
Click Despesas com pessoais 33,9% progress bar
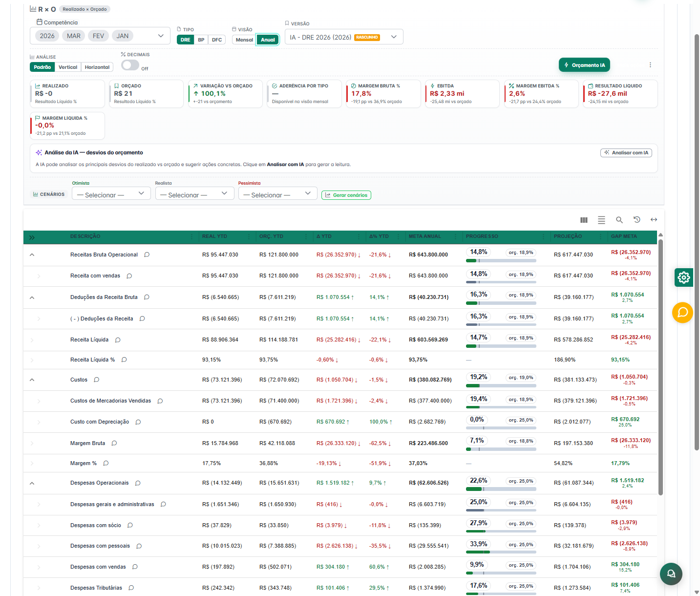[x=501, y=552]
